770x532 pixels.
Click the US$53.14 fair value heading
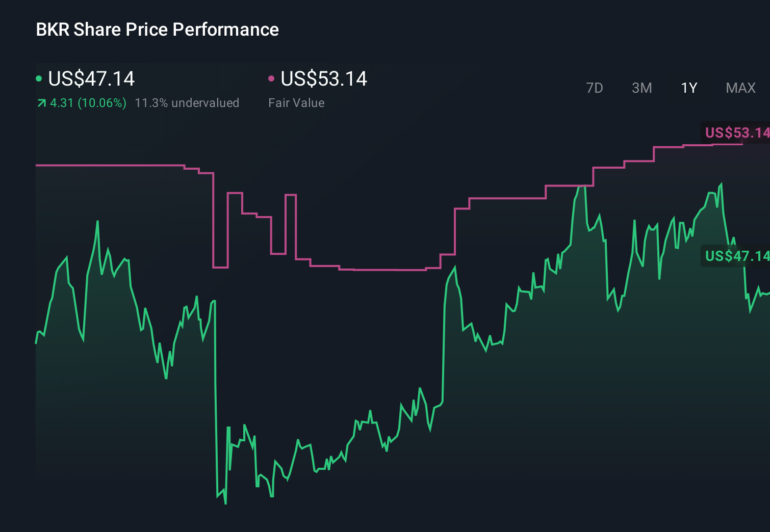point(324,79)
